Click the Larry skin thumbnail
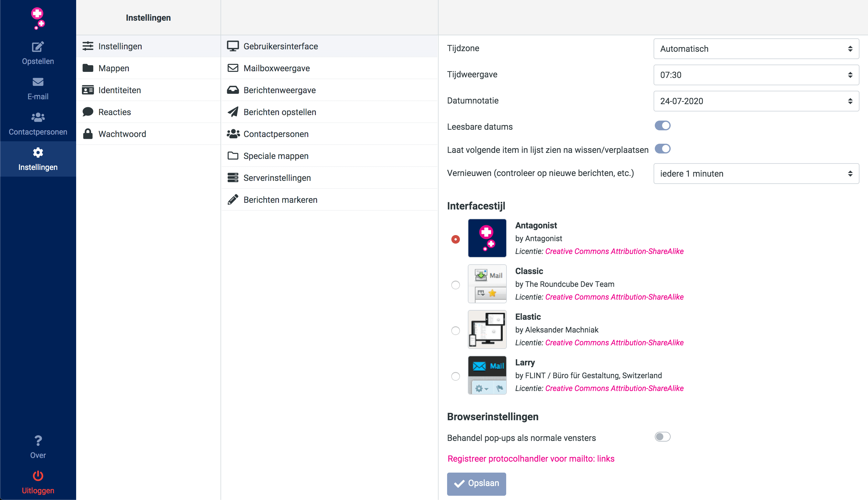Screen dimensions: 868x500 click(487, 375)
